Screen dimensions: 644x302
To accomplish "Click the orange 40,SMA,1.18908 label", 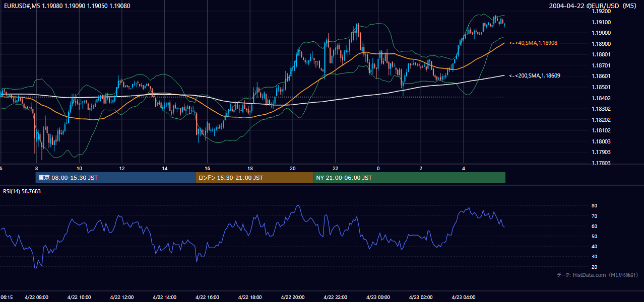I will click(x=533, y=43).
